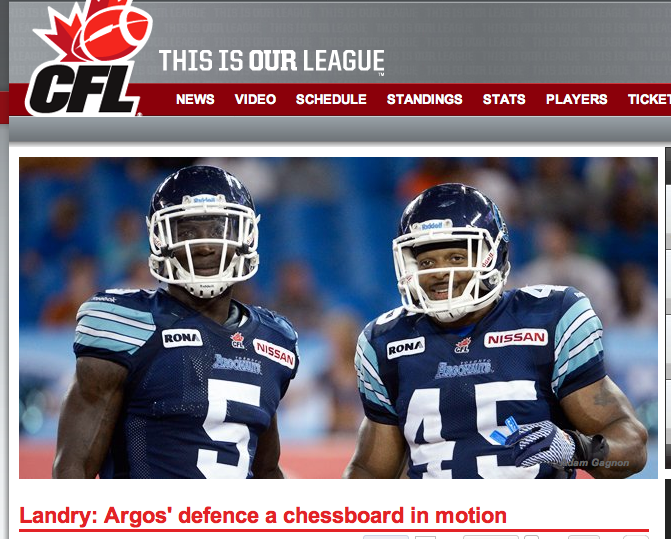Go to TICKETS in the navigation
Image resolution: width=671 pixels, height=539 pixels.
(x=649, y=99)
